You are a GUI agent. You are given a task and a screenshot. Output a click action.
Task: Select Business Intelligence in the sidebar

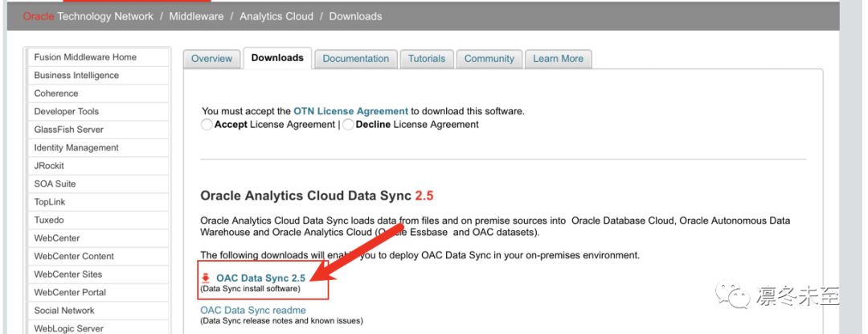point(98,76)
